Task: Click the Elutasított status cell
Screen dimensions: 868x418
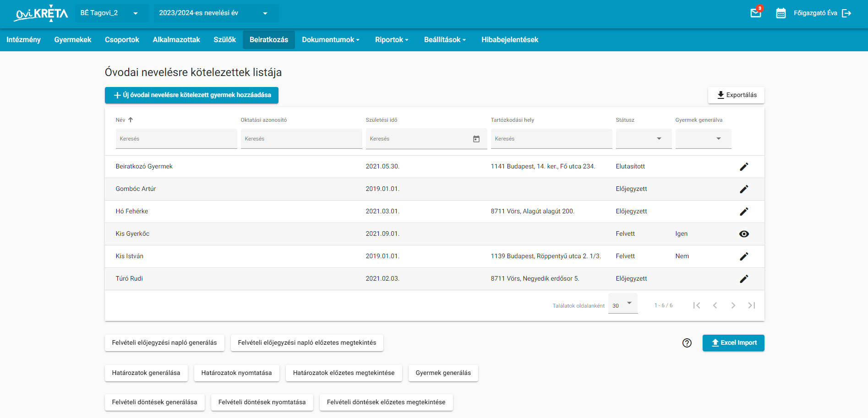Action: (630, 167)
